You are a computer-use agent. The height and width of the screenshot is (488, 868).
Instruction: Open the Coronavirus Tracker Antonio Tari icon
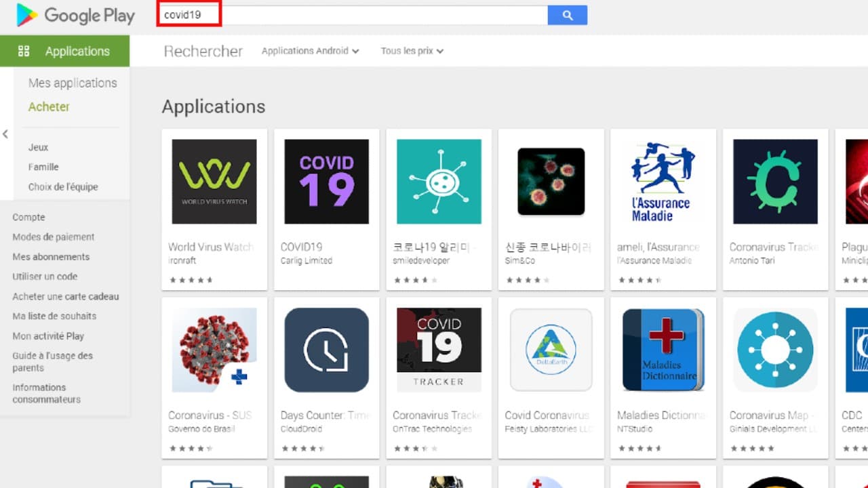[775, 182]
